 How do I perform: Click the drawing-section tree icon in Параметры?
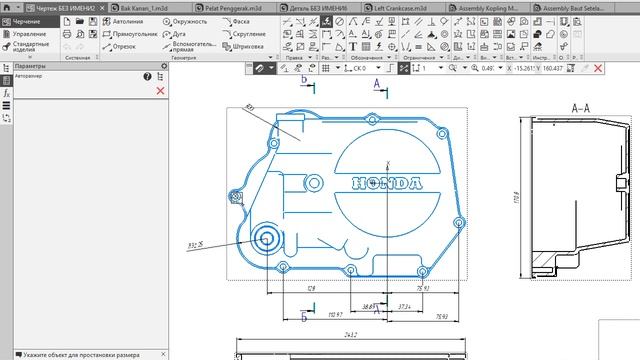160,77
